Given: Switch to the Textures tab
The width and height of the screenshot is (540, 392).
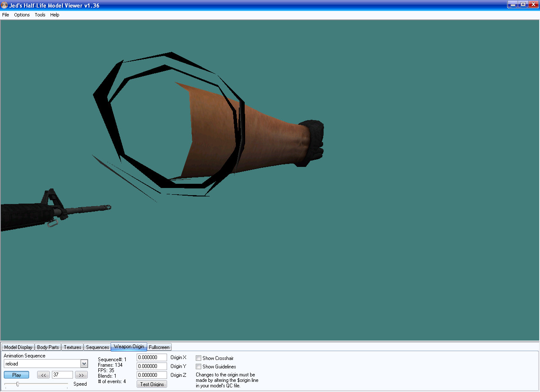Looking at the screenshot, I should (73, 347).
